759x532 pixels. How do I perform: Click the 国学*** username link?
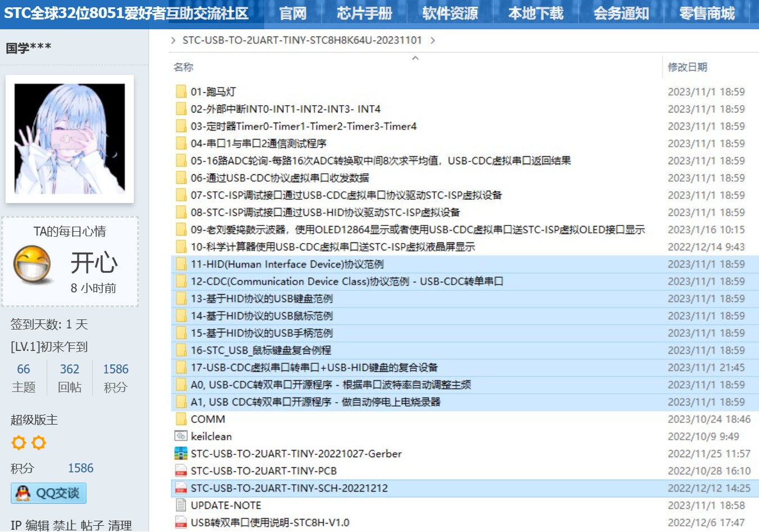[x=29, y=48]
